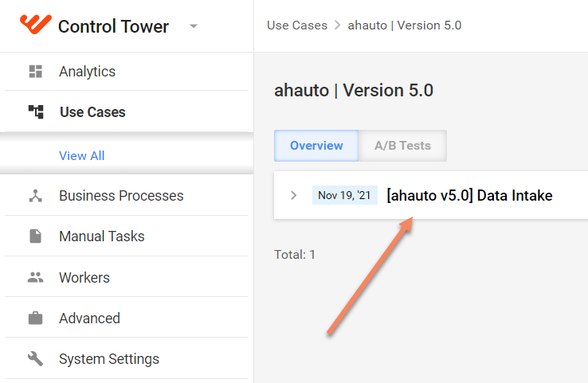The height and width of the screenshot is (383, 588).
Task: Click Use Cases in the breadcrumb
Action: pyautogui.click(x=297, y=25)
